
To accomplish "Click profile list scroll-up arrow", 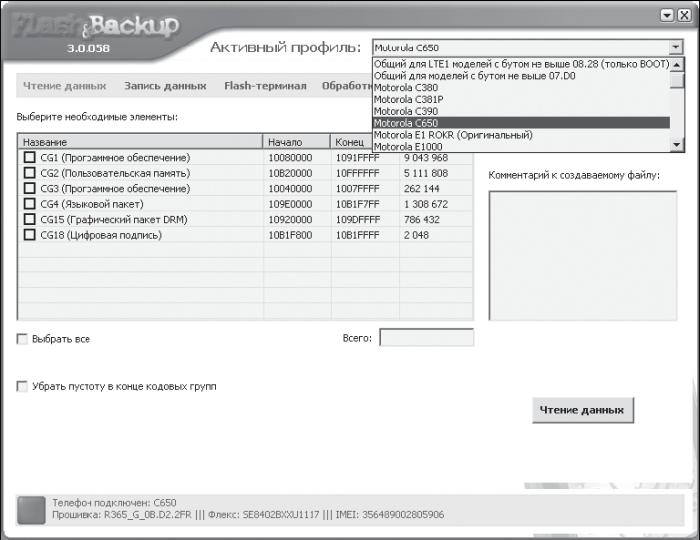I will (x=677, y=65).
